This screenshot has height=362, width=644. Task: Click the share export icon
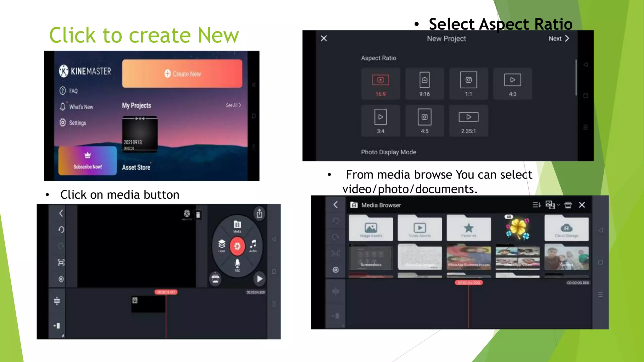click(259, 214)
